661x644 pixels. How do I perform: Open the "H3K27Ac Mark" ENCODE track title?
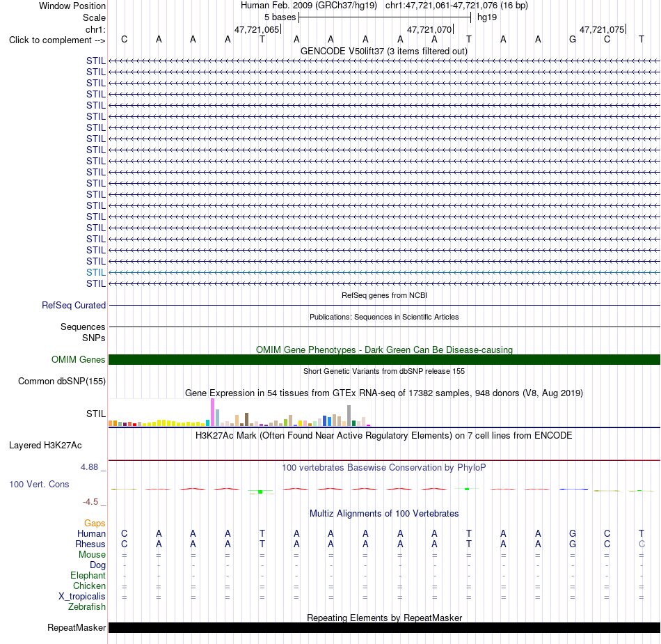click(x=384, y=436)
